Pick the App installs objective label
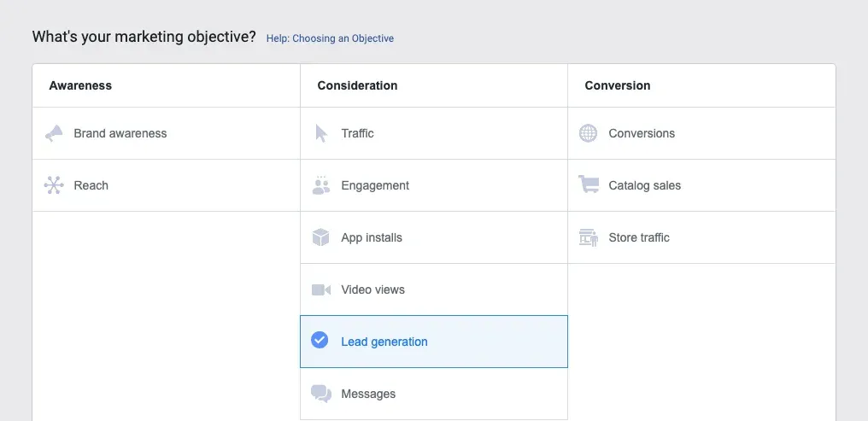 372,237
